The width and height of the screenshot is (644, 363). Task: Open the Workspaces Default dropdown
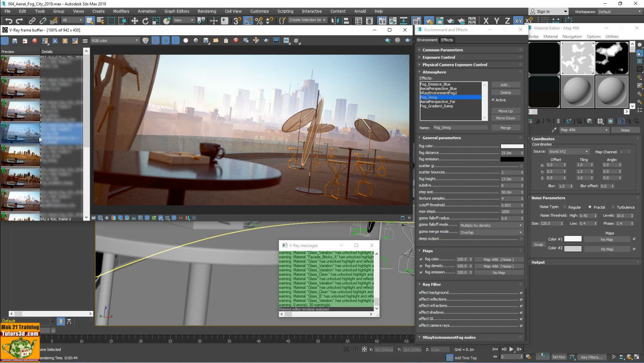[619, 12]
